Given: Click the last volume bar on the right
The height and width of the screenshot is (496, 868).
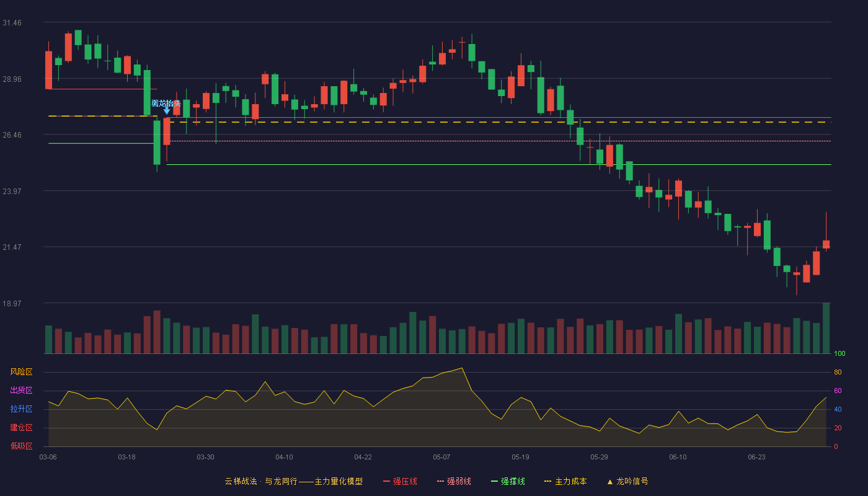Looking at the screenshot, I should coord(826,328).
